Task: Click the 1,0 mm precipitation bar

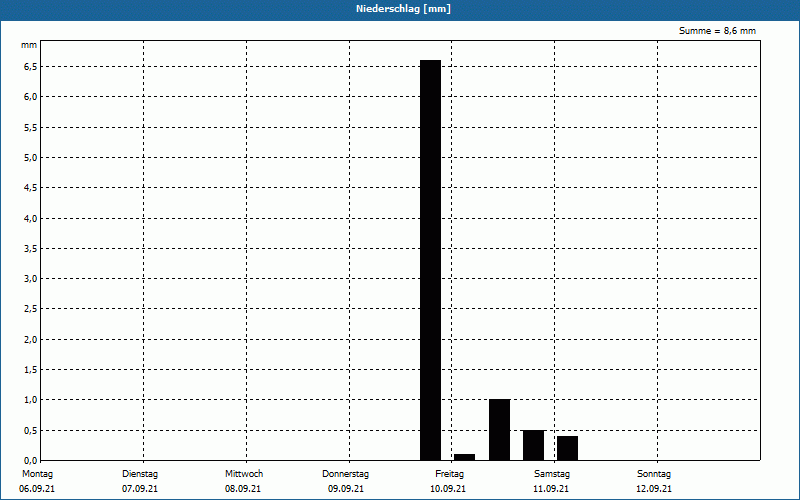Action: click(x=499, y=430)
